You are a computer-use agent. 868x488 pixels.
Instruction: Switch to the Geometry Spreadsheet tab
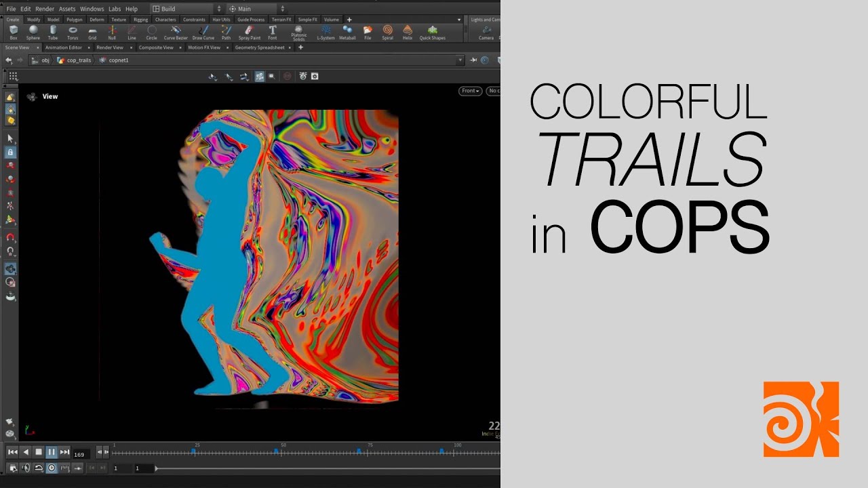tap(260, 47)
